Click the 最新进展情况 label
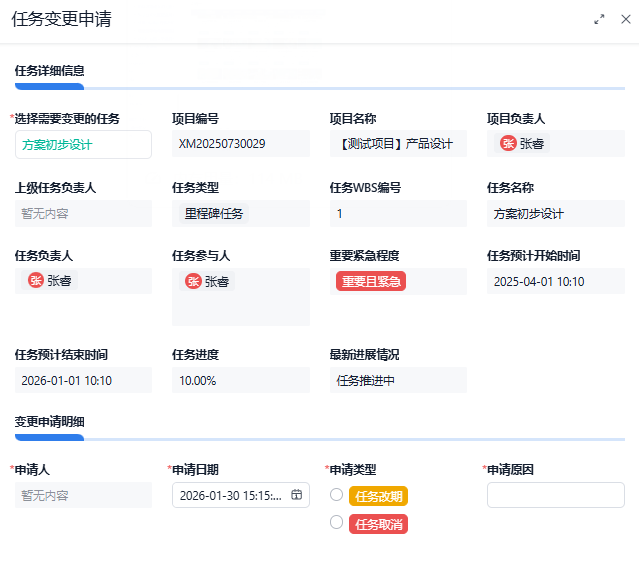Viewport: 639px width, 585px height. click(364, 355)
